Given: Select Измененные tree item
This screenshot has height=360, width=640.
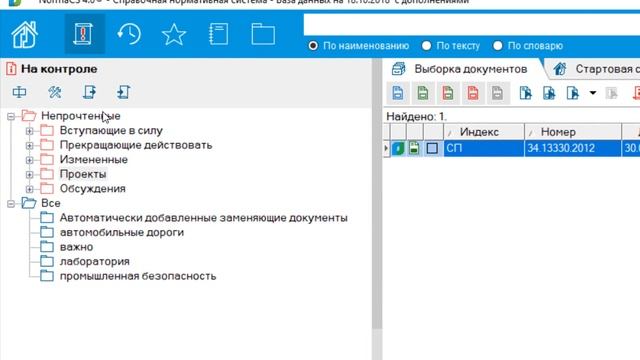Looking at the screenshot, I should 94,160.
